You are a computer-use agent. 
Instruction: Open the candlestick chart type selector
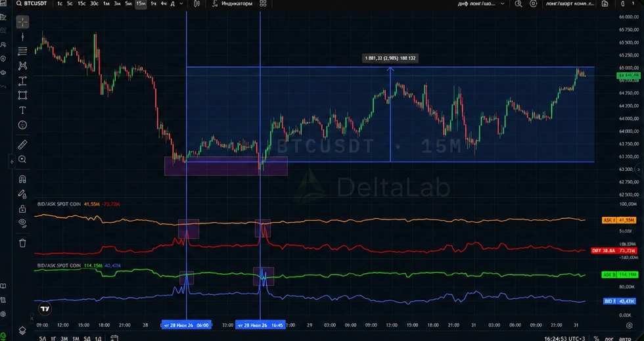(x=197, y=4)
